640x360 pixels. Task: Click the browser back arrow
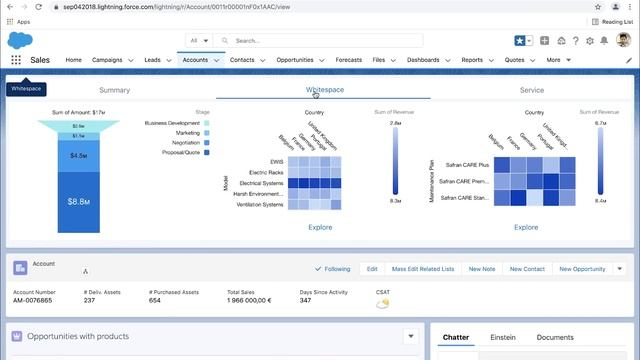[10, 7]
